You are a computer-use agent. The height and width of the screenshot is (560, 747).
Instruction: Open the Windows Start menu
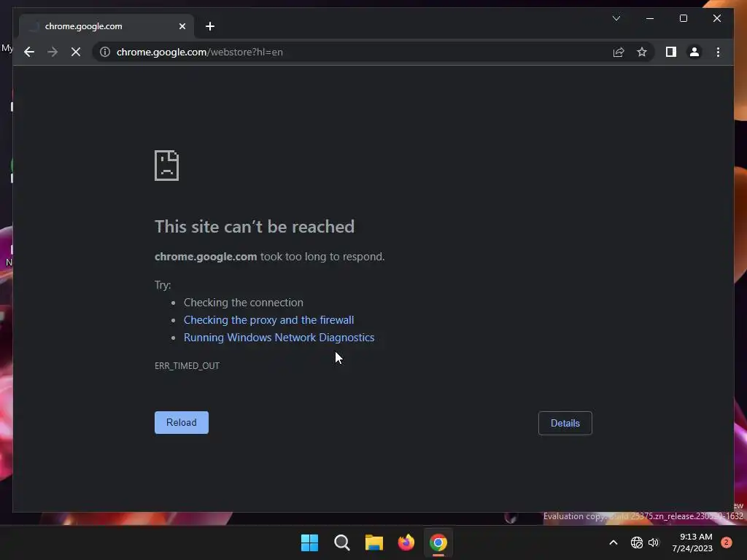[309, 542]
